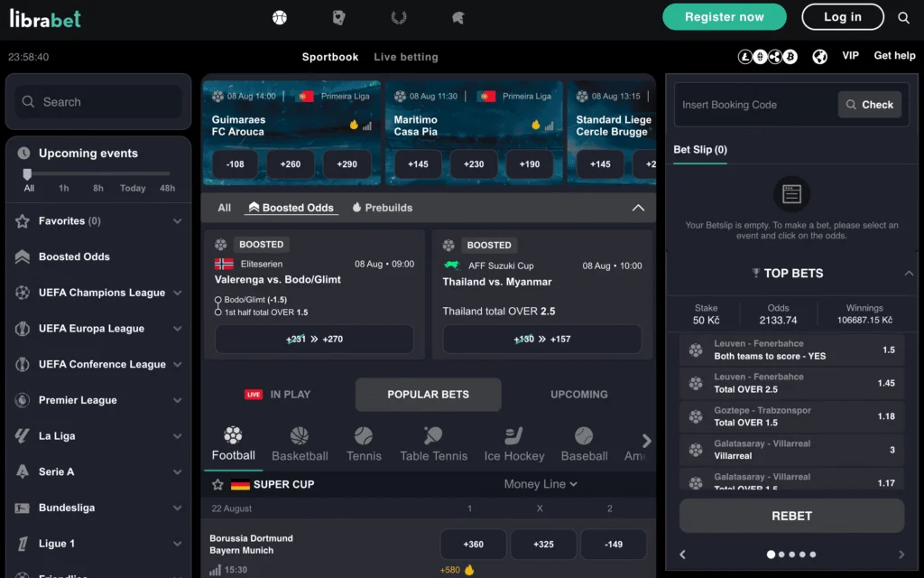Viewport: 924px width, 578px height.
Task: Open the globe language selector
Action: (x=819, y=57)
